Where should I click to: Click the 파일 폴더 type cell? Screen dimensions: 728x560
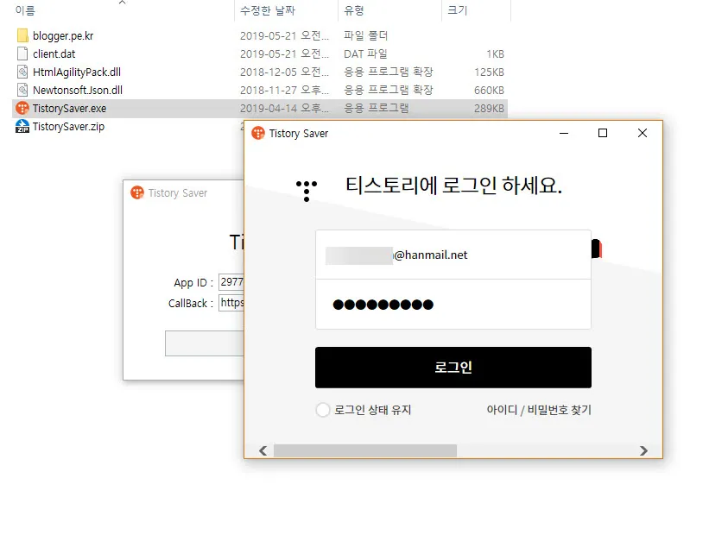pyautogui.click(x=365, y=35)
